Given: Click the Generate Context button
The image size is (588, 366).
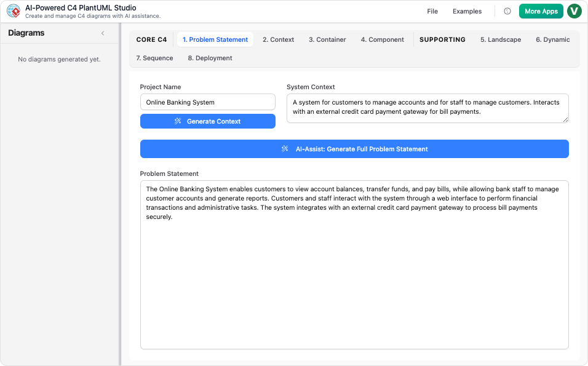Looking at the screenshot, I should 207,121.
